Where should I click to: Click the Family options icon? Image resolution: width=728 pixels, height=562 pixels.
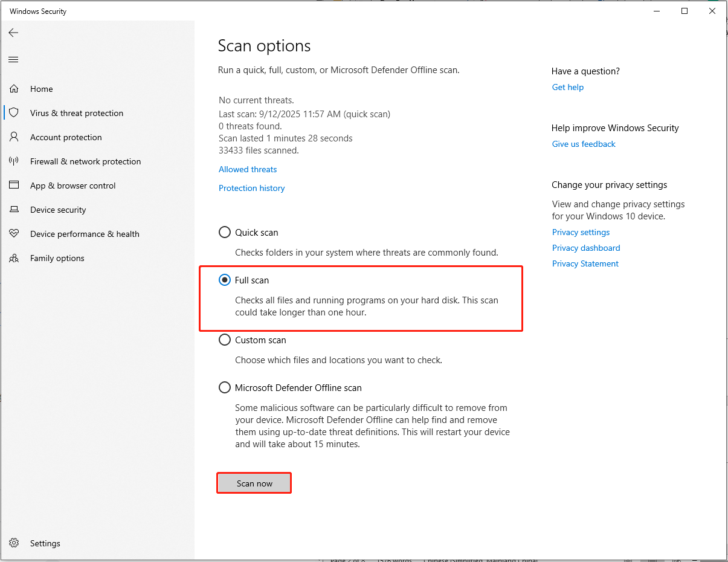click(13, 258)
